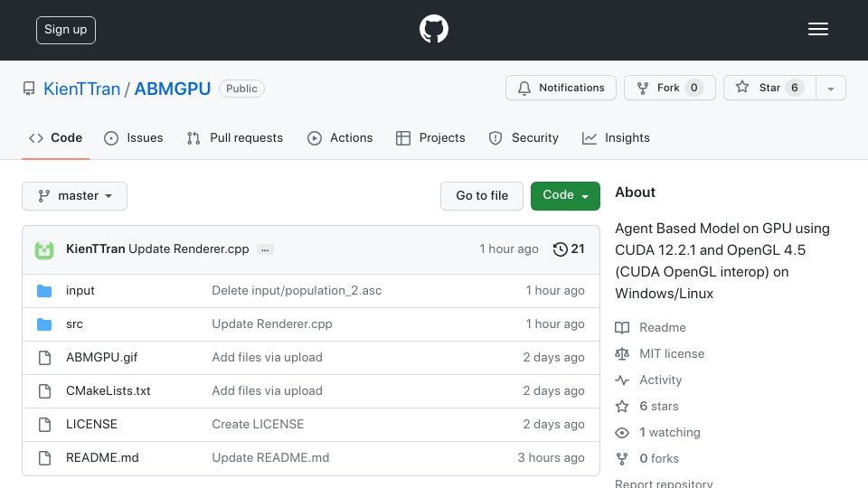Expand the Star lists dropdown arrow
868x488 pixels.
[830, 89]
